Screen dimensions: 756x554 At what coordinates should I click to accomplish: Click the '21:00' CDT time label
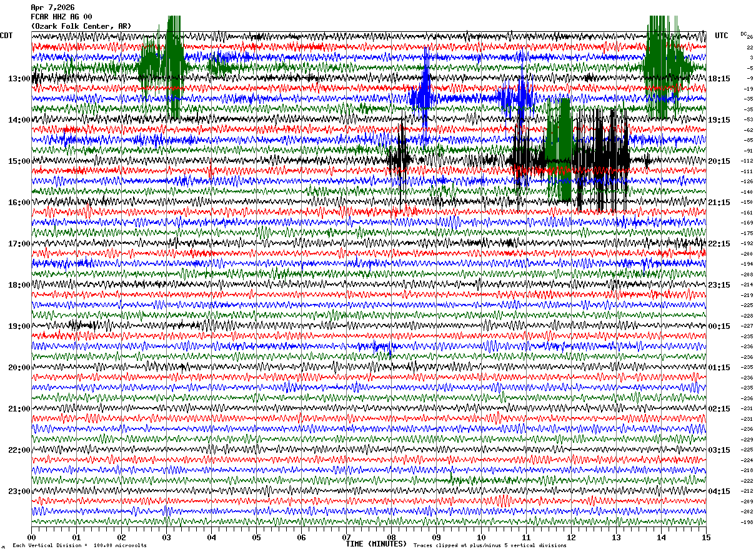19,409
